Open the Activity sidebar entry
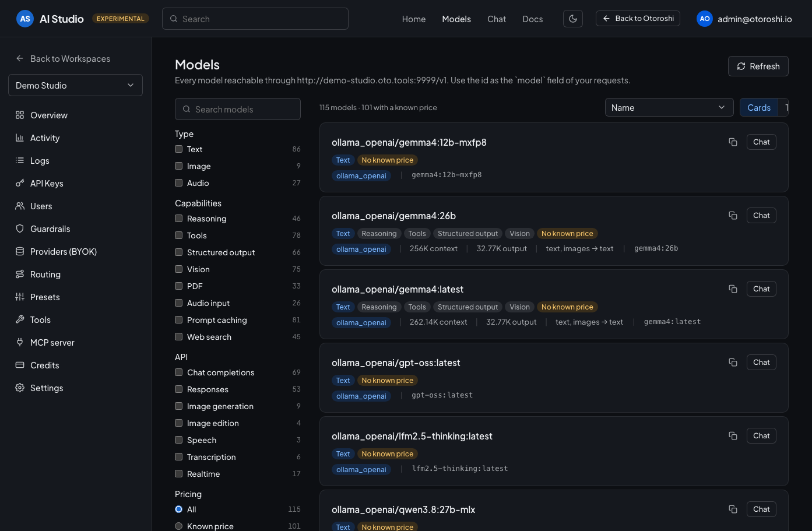Screen dimensions: 812x531 click(45, 138)
